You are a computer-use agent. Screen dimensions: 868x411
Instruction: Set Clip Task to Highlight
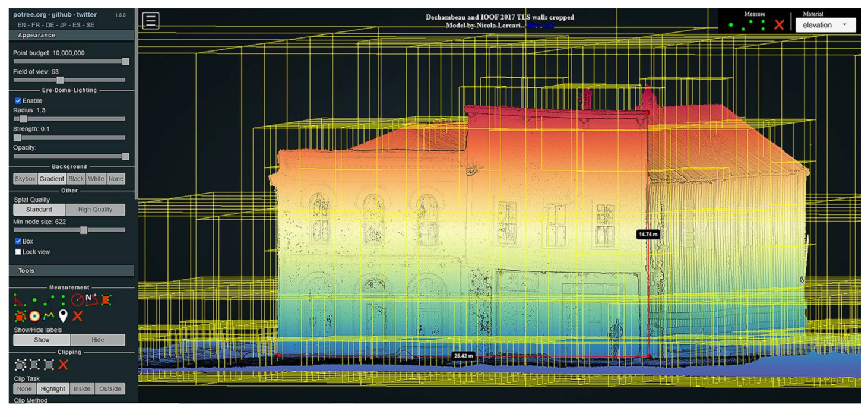pyautogui.click(x=53, y=389)
